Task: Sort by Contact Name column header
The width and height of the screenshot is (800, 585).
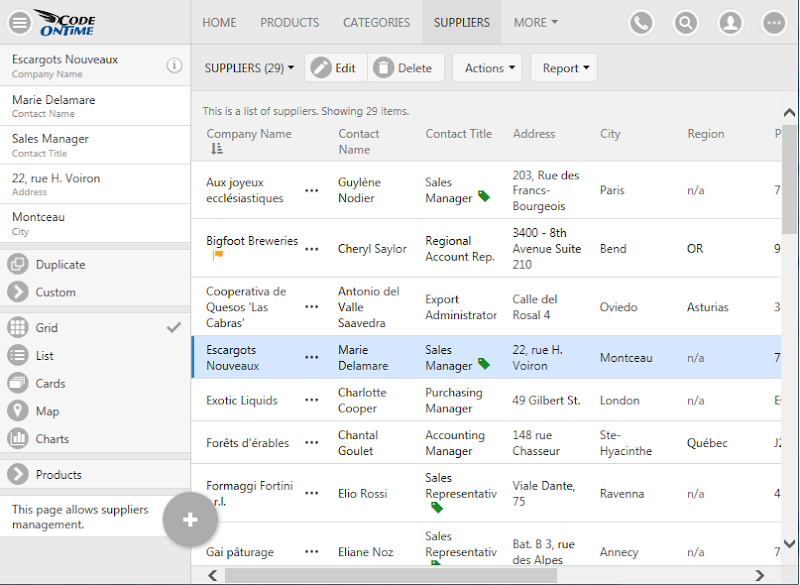Action: [x=359, y=141]
